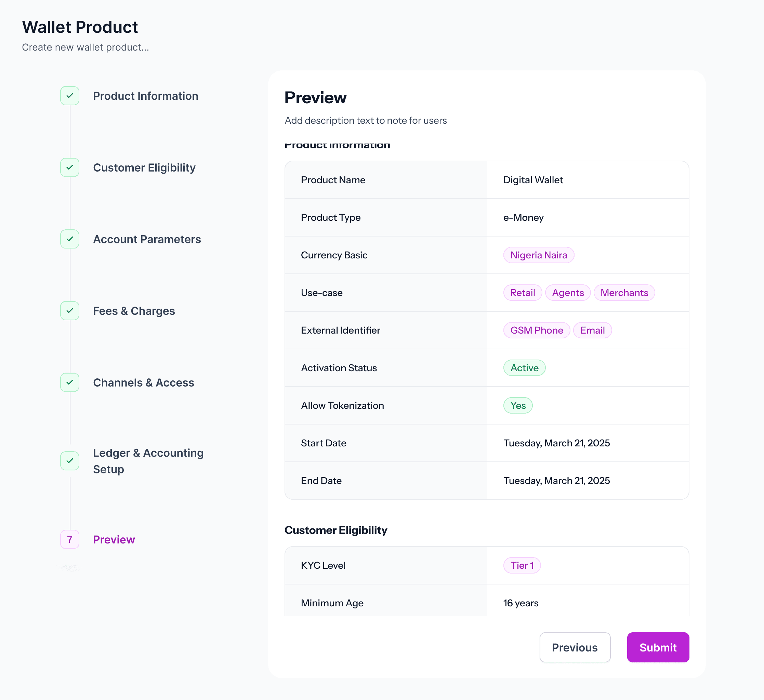Click the Preview panel heading
This screenshot has width=764, height=700.
tap(315, 97)
